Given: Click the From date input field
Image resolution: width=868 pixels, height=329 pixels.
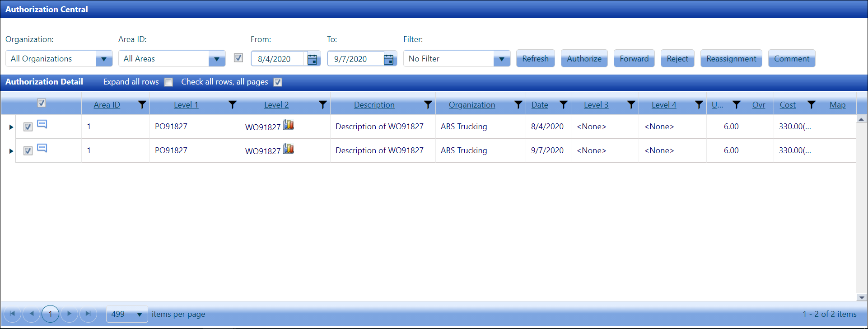Looking at the screenshot, I should tap(277, 59).
